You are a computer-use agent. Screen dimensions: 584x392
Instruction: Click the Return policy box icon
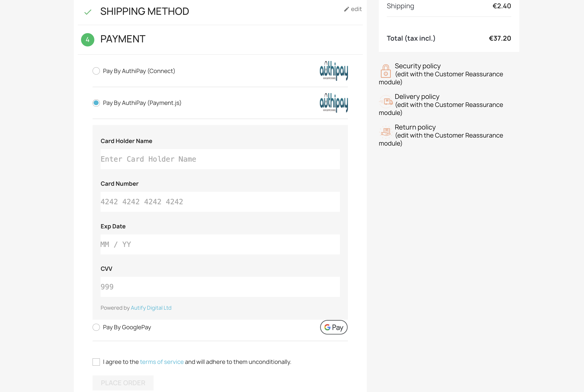pyautogui.click(x=386, y=132)
